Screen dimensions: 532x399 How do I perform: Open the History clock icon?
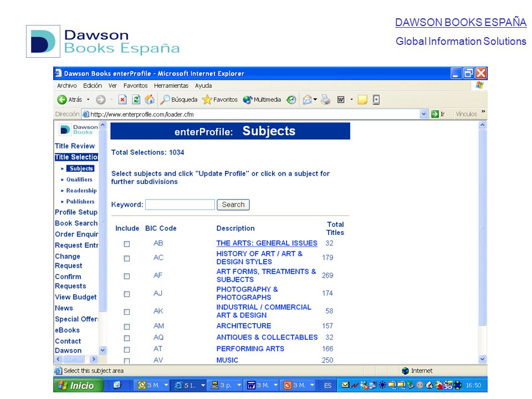[291, 100]
